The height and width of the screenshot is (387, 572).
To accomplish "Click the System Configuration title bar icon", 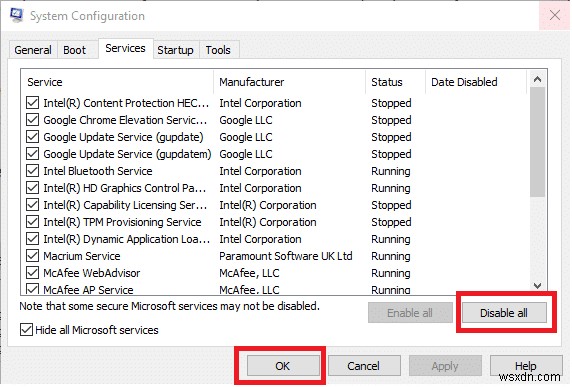I will point(16,15).
